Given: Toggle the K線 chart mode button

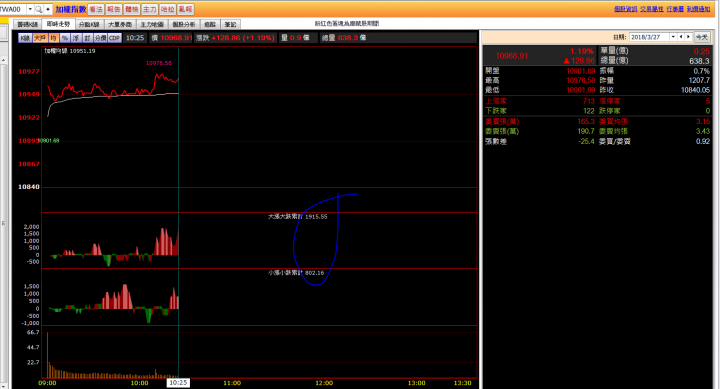Looking at the screenshot, I should pos(25,38).
